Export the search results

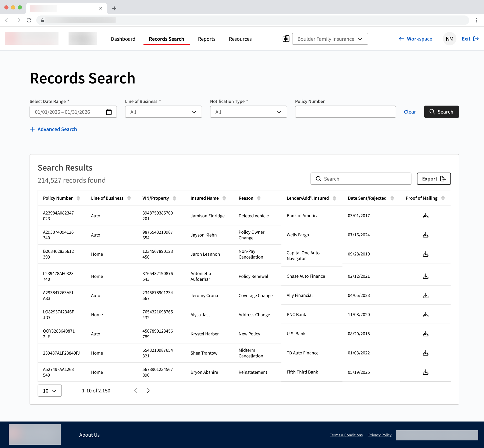click(x=434, y=179)
